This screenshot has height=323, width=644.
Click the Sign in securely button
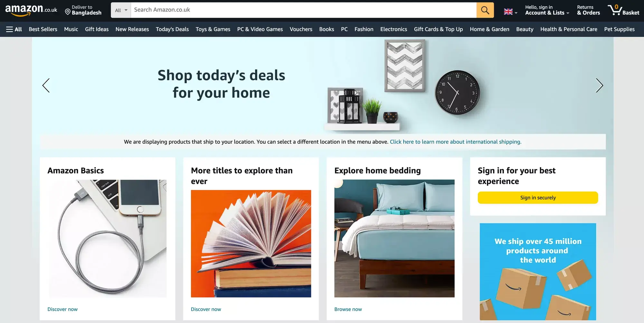click(538, 198)
